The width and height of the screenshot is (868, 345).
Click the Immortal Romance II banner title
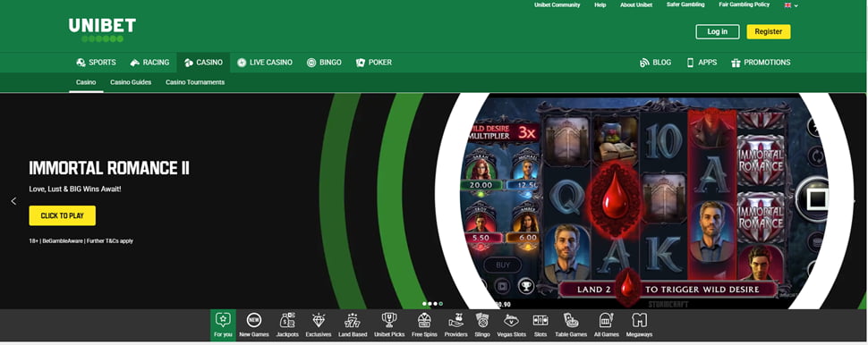[x=109, y=168]
